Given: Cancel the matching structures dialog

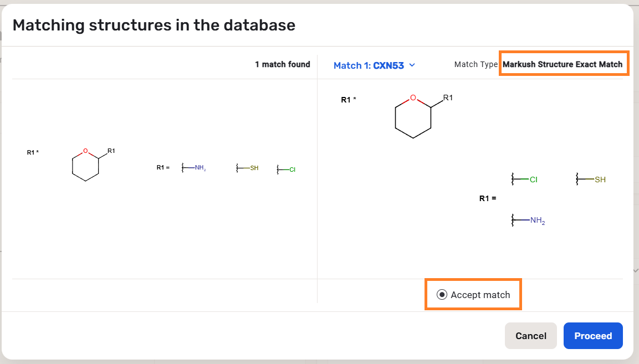Looking at the screenshot, I should [530, 336].
